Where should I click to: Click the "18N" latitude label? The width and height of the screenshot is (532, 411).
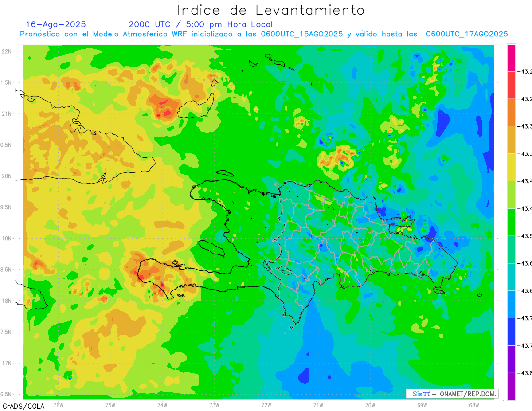pos(8,301)
